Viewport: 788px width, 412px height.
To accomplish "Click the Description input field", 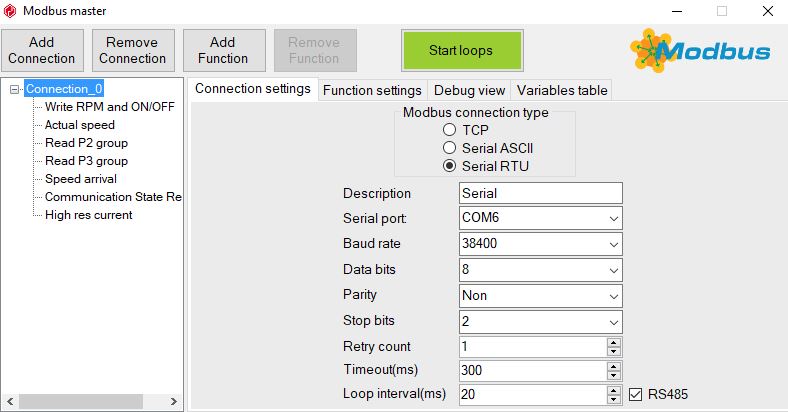I will pyautogui.click(x=540, y=193).
